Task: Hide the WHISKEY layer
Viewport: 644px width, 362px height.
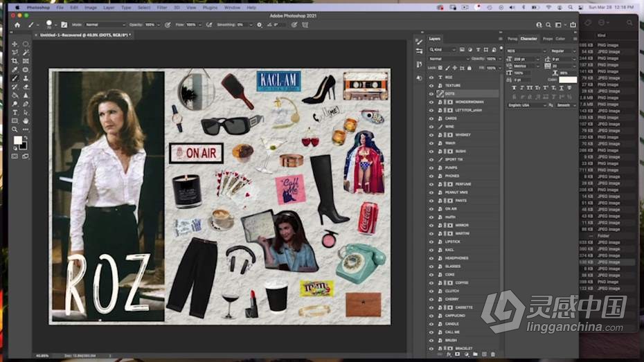Action: pyautogui.click(x=431, y=134)
